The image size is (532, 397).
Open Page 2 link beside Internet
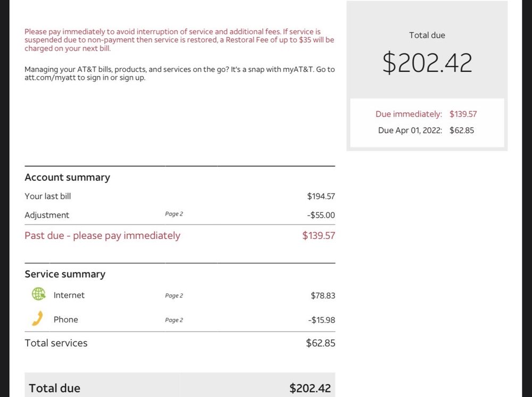(x=173, y=296)
